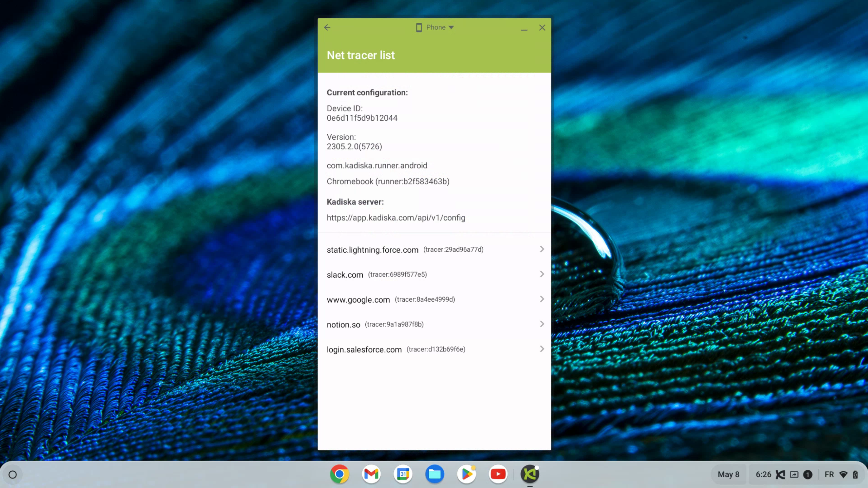
Task: Click tracer ID 6989f577e5 label
Action: coord(397,275)
